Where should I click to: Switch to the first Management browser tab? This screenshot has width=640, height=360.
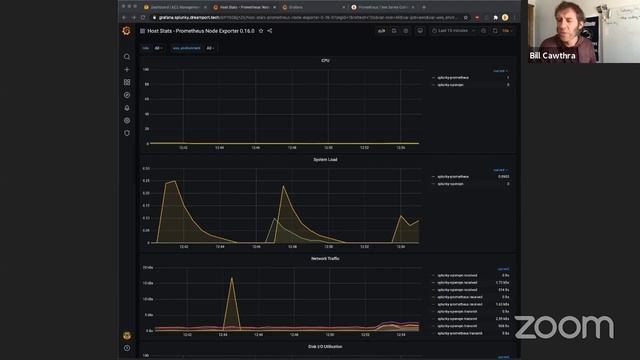(x=174, y=7)
